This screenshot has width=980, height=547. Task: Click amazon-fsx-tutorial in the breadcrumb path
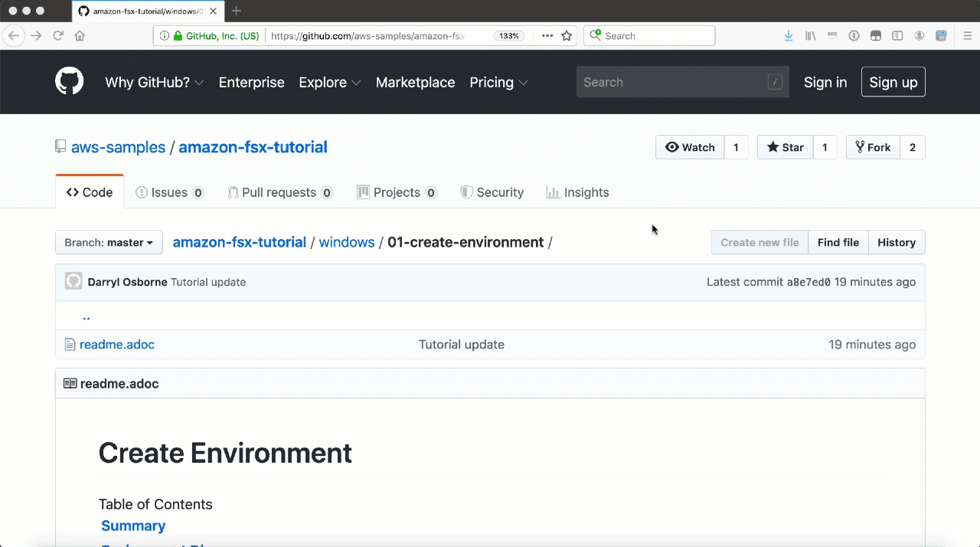[240, 242]
